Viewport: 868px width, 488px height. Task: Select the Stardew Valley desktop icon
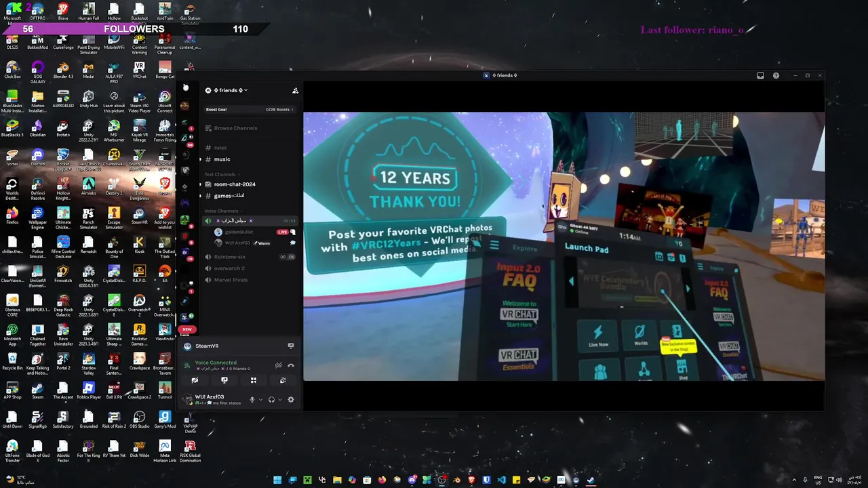pos(88,363)
